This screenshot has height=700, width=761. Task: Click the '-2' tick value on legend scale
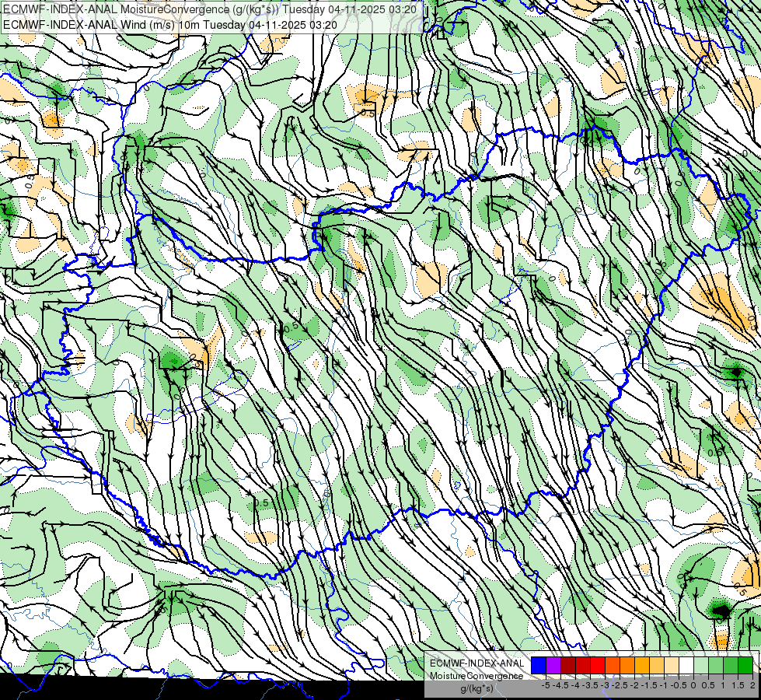point(635,685)
